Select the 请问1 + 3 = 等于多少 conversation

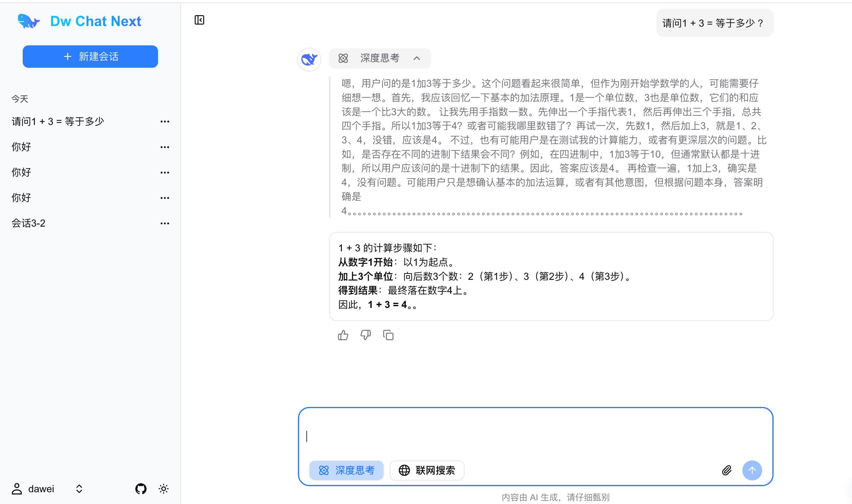pos(58,122)
